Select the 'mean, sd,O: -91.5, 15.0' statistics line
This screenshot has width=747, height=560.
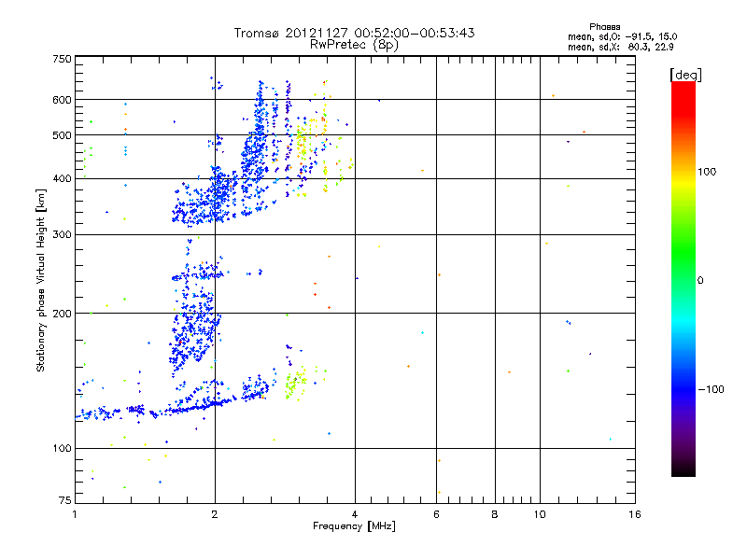(x=622, y=36)
